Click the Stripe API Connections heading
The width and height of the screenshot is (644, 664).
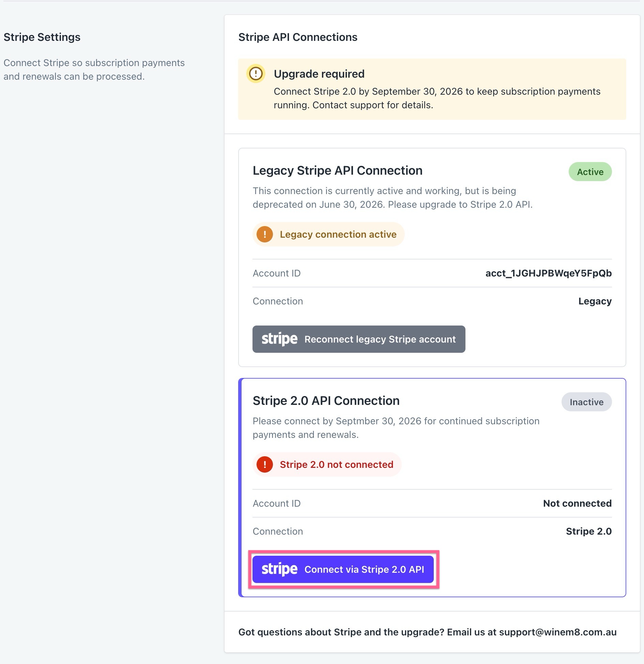(298, 37)
